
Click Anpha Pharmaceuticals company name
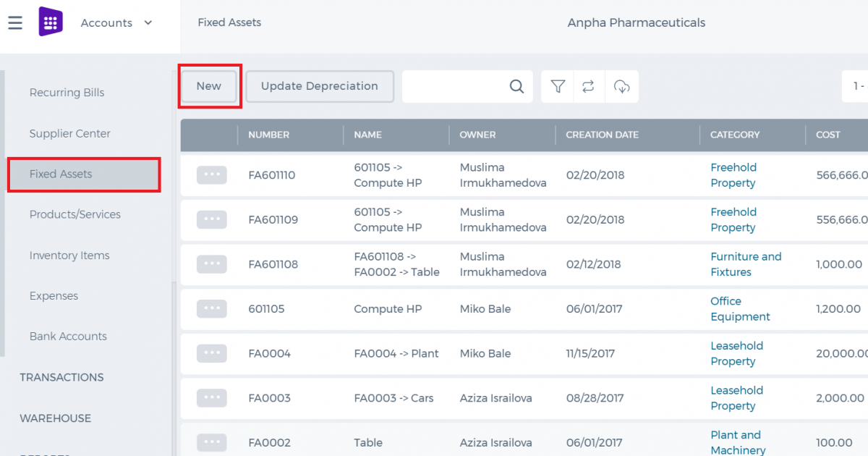pos(637,22)
